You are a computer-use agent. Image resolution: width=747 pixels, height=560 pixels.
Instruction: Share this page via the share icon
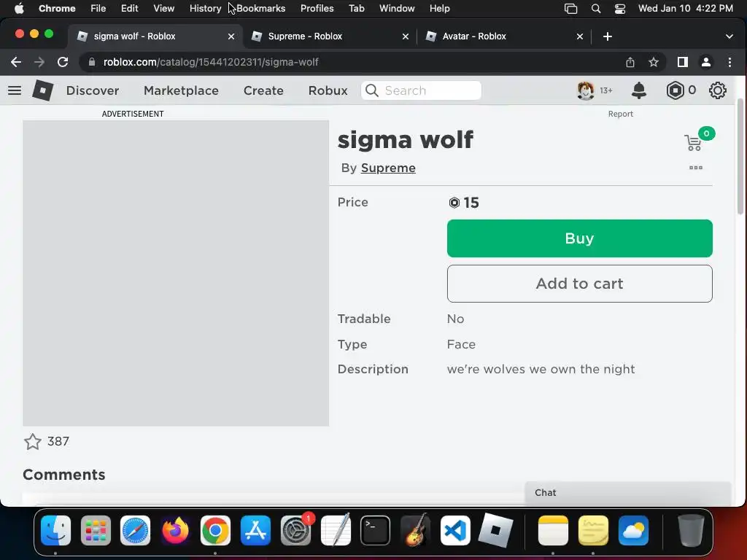[x=630, y=62]
